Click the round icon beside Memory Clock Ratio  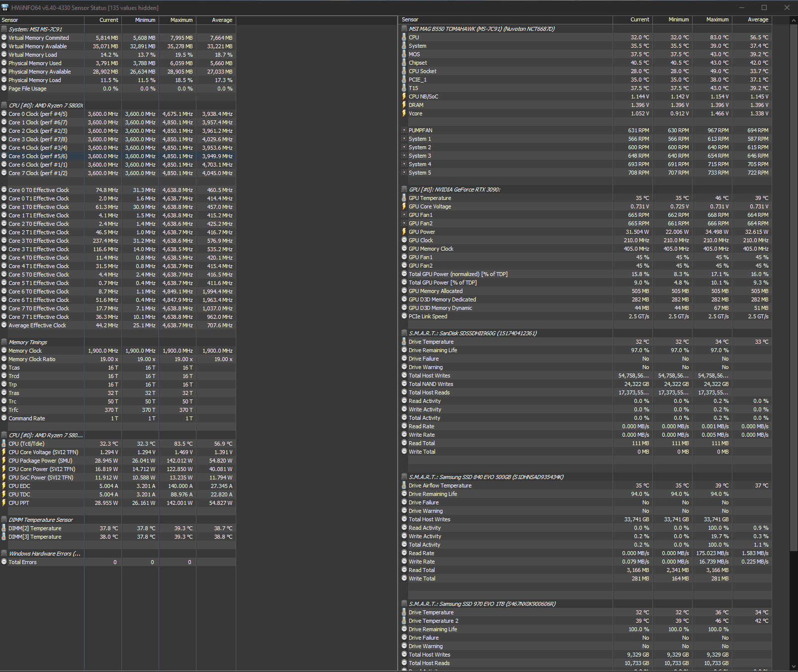4,359
